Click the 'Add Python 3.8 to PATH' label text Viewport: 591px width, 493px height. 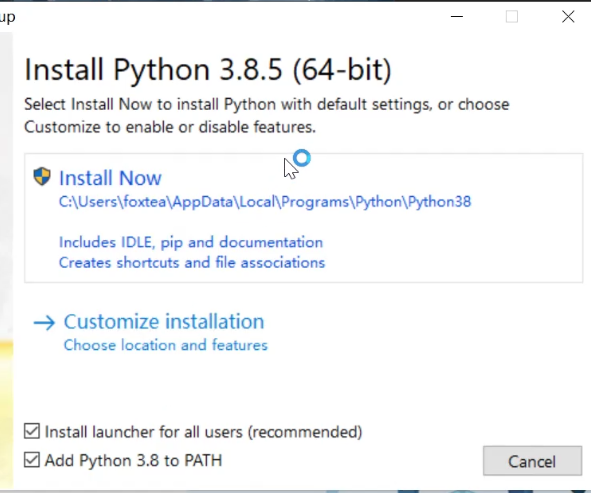133,461
